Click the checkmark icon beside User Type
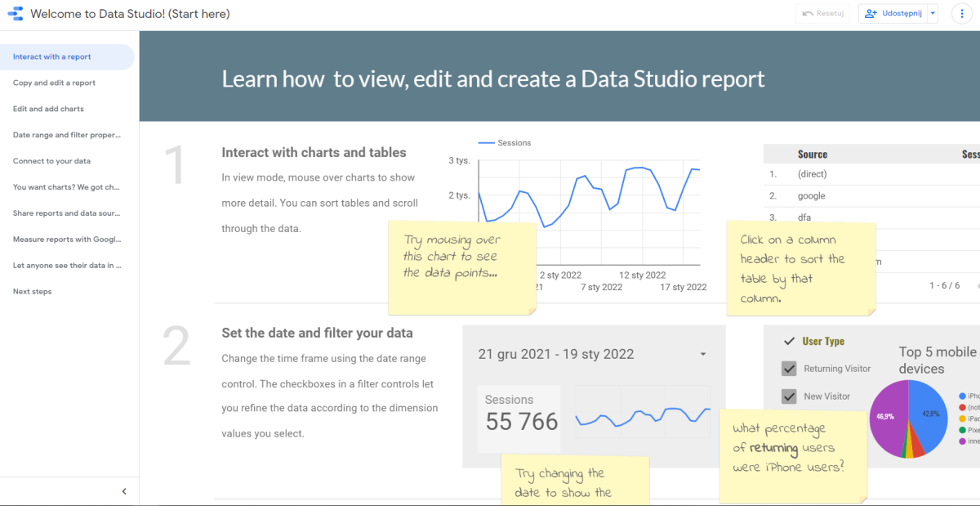 pyautogui.click(x=790, y=341)
